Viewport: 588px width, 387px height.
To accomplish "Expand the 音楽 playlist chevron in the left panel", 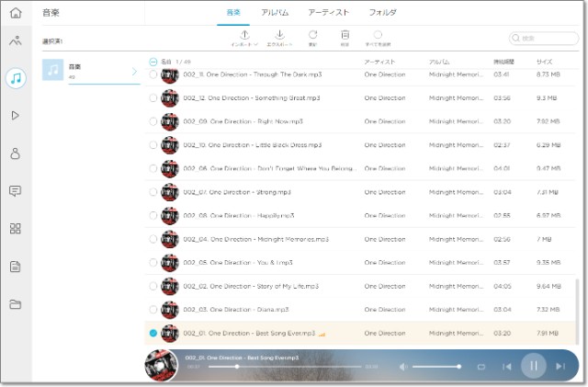I will [x=134, y=71].
